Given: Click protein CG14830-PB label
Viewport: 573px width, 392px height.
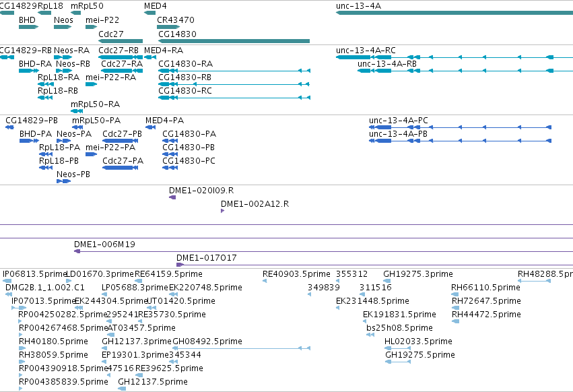Looking at the screenshot, I should [x=189, y=148].
